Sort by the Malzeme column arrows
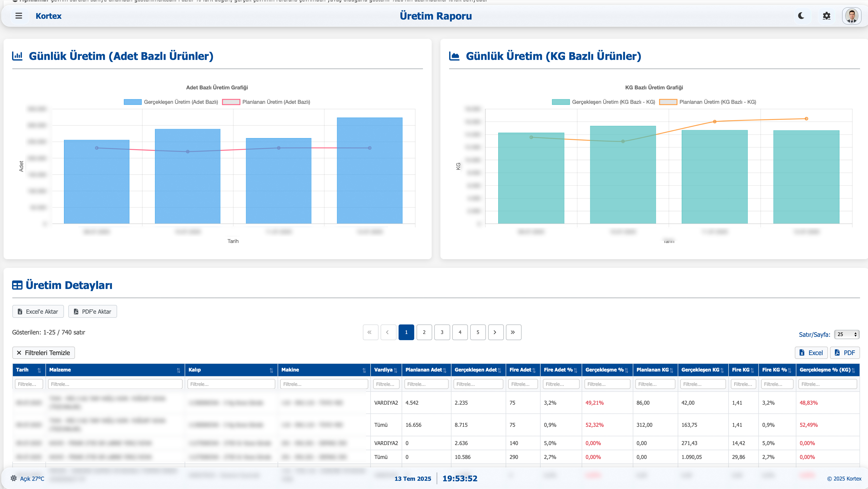Screen dimensions: 868x489 point(178,370)
